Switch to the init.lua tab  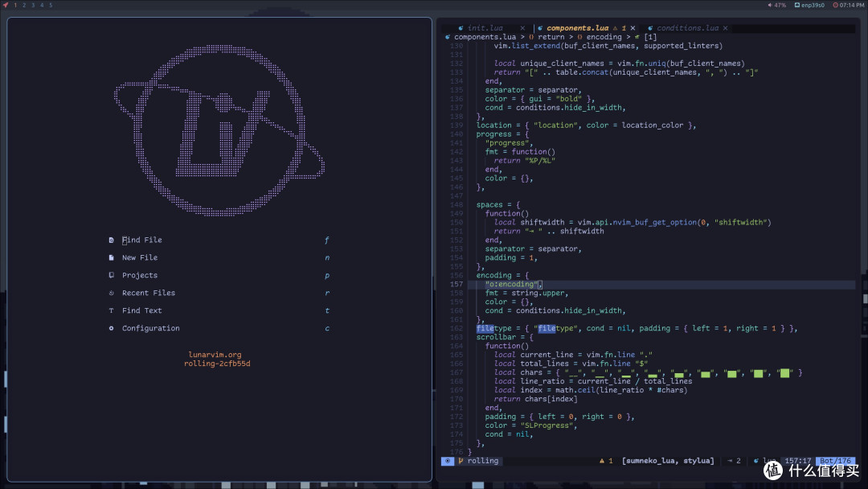point(485,27)
